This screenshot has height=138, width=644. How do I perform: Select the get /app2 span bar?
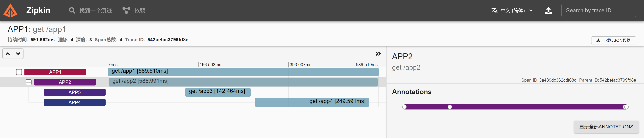(243, 82)
